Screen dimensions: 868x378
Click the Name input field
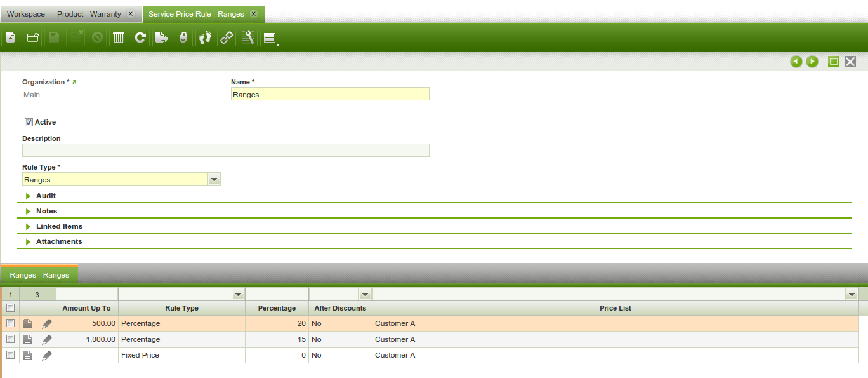[x=330, y=95]
